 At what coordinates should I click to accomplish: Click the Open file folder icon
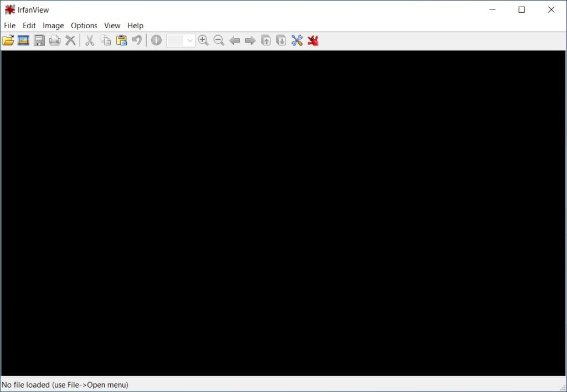point(8,40)
